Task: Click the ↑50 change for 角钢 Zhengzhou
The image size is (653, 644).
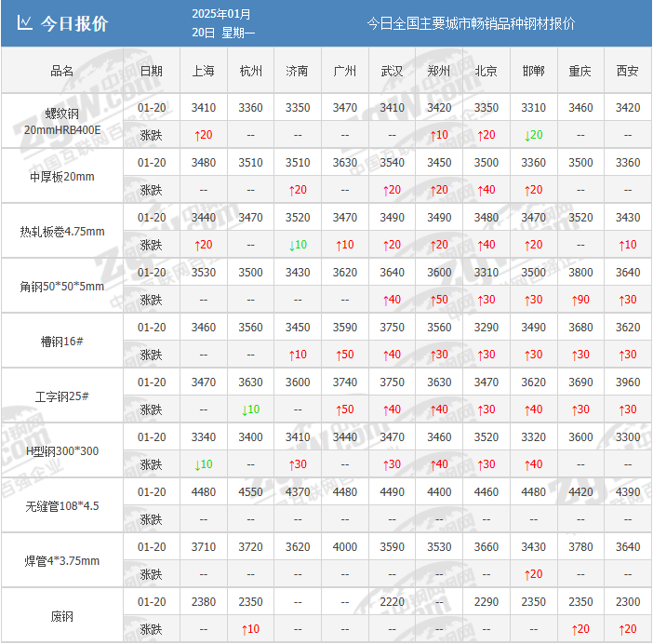Action: click(x=439, y=300)
